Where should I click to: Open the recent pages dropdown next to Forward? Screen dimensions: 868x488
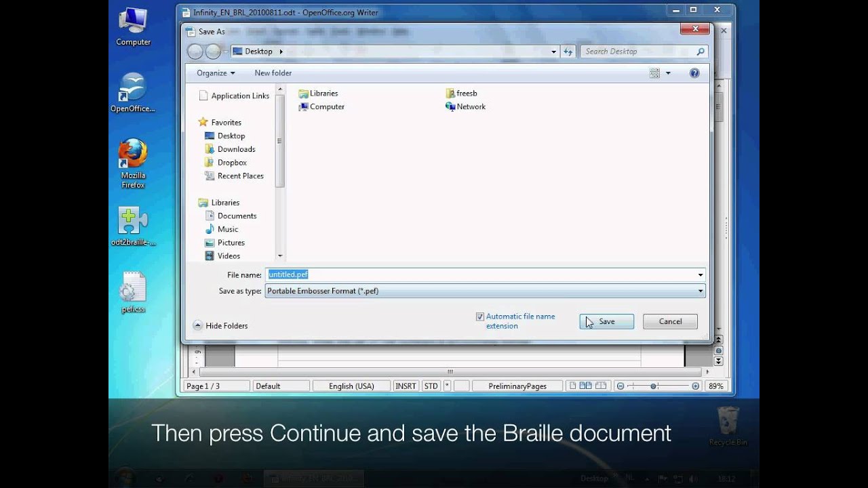[x=225, y=52]
